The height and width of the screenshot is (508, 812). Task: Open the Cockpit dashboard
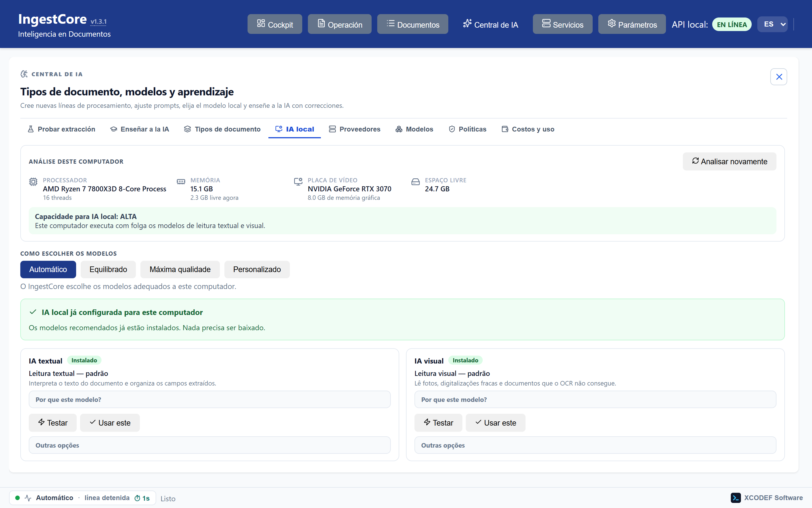275,24
